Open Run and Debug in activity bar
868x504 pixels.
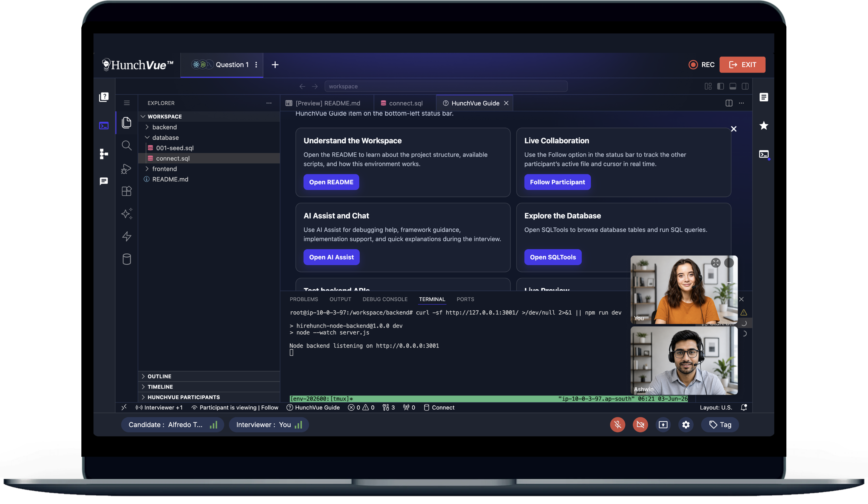(126, 169)
